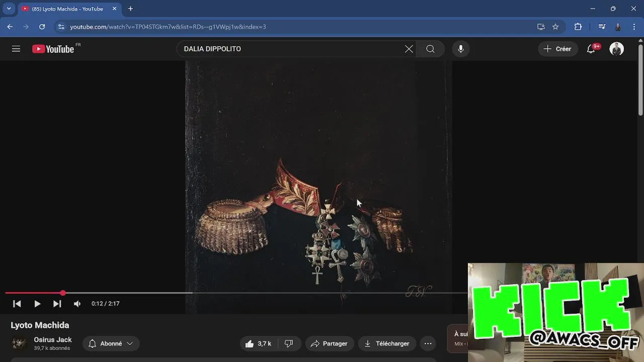Click the youtube.com address bar URL
The image size is (644, 362).
pos(168,27)
